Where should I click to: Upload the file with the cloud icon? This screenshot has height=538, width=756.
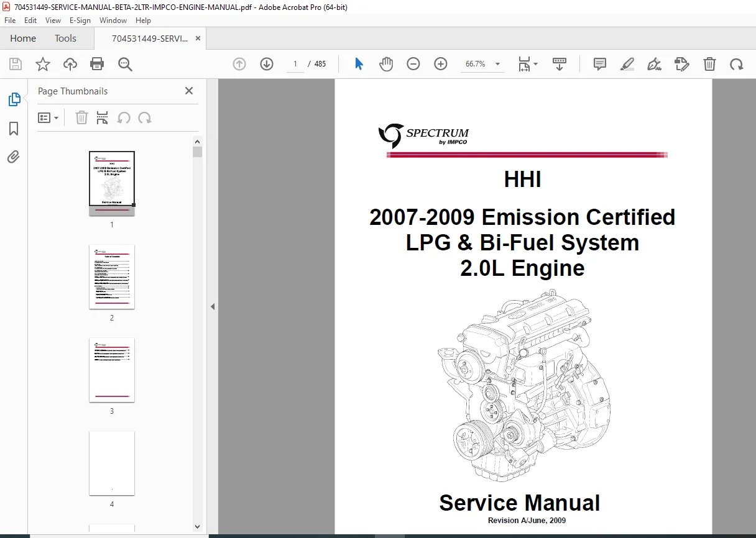coord(70,64)
